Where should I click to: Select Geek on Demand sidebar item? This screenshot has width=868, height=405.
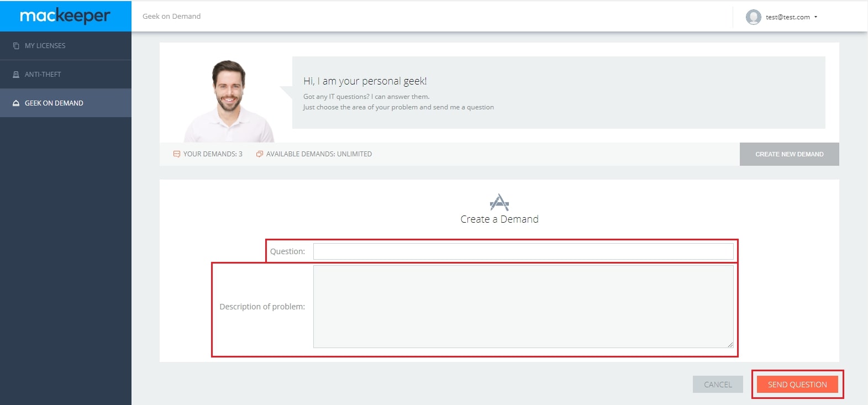pos(66,103)
